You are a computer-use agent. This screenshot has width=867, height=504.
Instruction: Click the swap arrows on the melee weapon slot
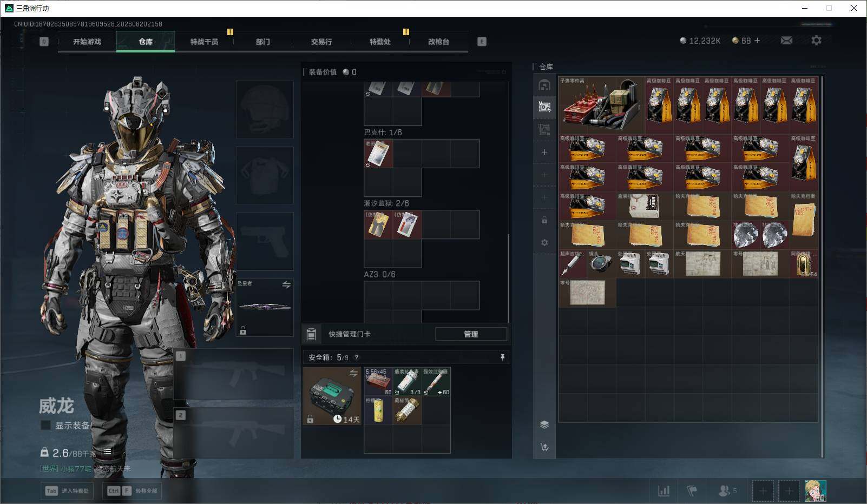pos(286,284)
